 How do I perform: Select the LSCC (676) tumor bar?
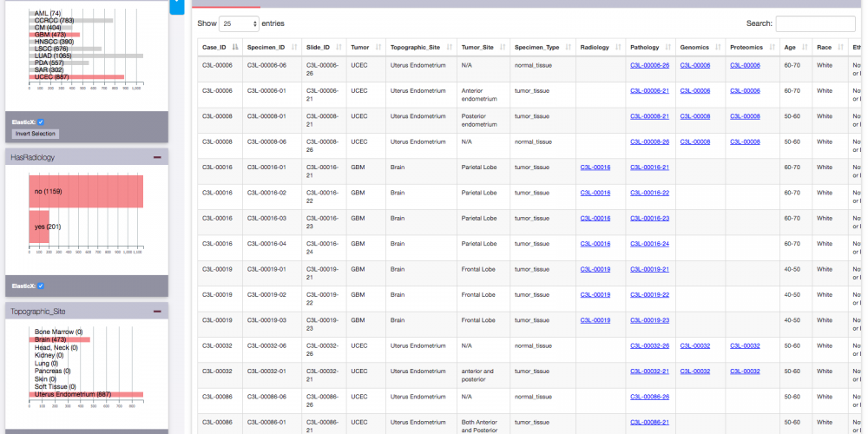click(x=65, y=49)
